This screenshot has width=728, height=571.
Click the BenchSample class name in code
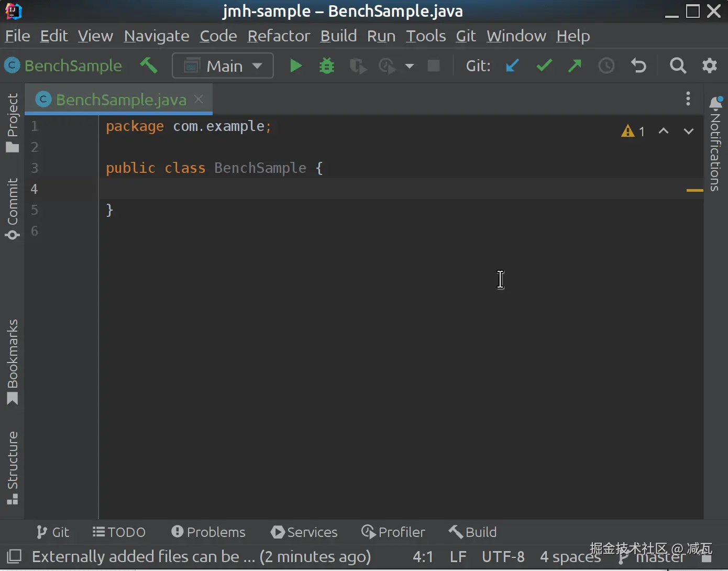260,168
